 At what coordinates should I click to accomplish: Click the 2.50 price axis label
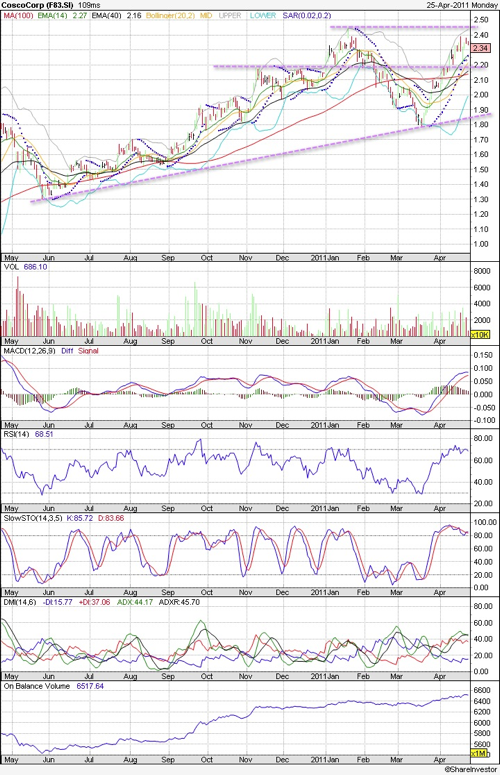[481, 20]
